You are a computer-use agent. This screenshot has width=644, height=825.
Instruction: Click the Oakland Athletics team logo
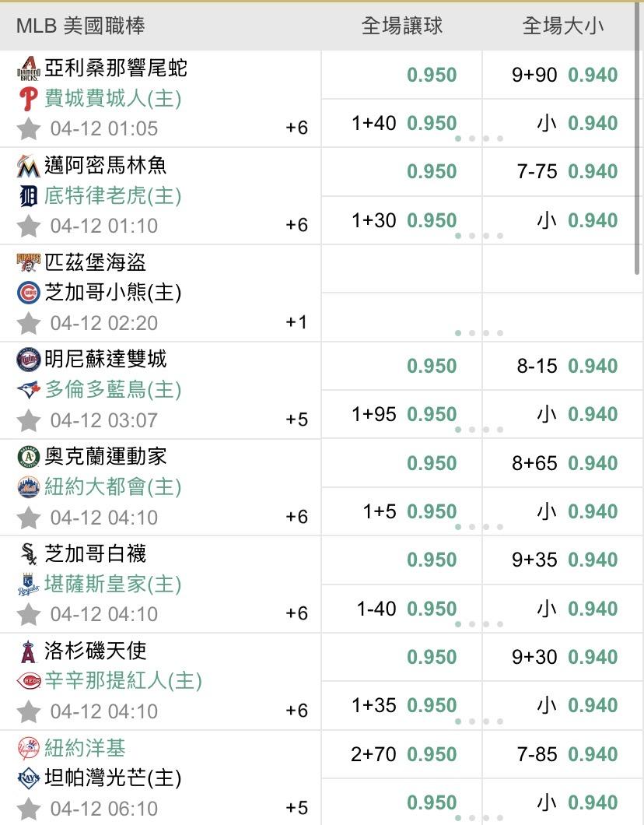pyautogui.click(x=28, y=458)
